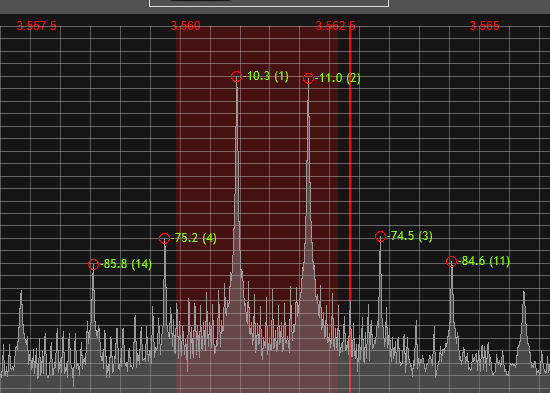This screenshot has width=550, height=393.
Task: Click the green label text -10.3 (1)
Action: coord(266,76)
